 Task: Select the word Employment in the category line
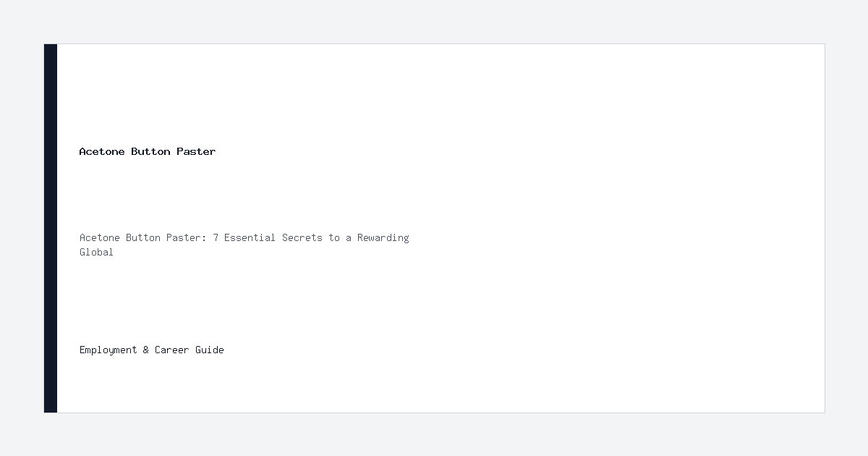pos(109,350)
